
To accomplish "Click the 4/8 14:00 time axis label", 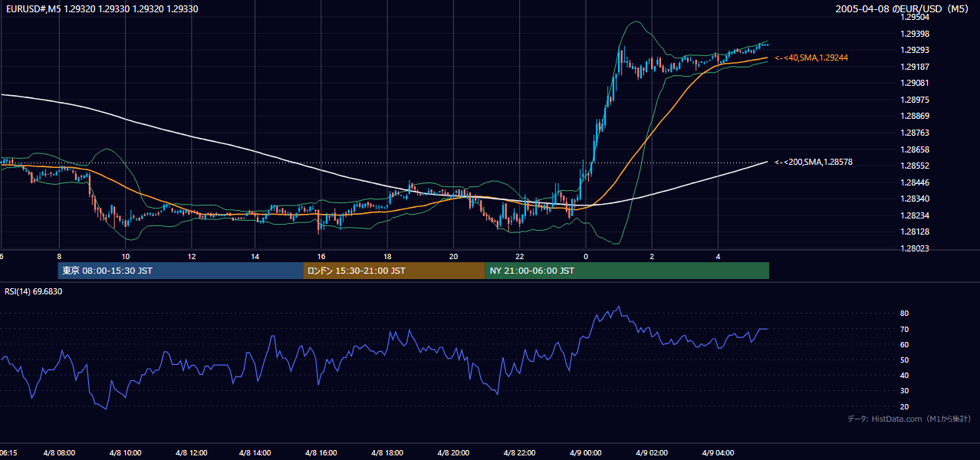I will (x=256, y=452).
